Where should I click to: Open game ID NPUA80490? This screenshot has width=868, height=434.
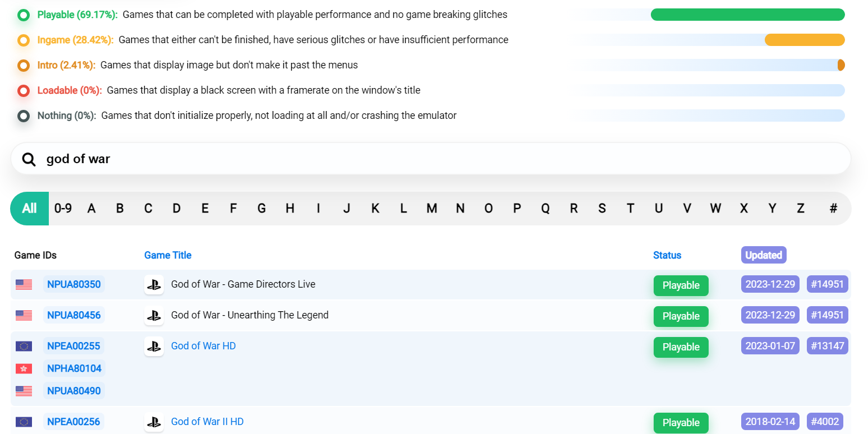coord(74,391)
